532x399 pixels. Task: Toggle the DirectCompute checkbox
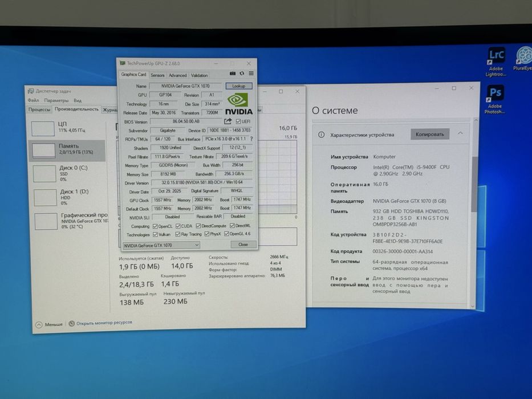pyautogui.click(x=198, y=226)
